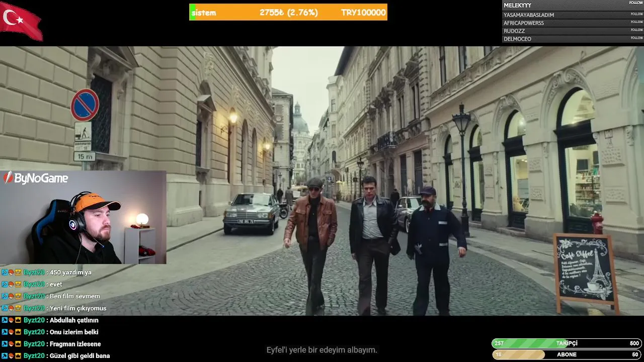Click FOLLOW label beside DELMOCEO
Screen dimensions: 644x362
[x=636, y=38]
